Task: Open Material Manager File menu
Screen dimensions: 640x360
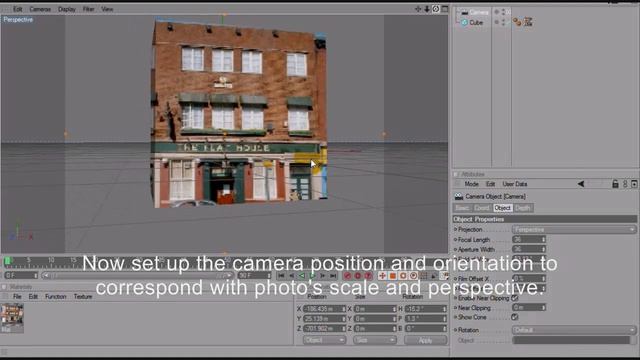Action: click(17, 297)
